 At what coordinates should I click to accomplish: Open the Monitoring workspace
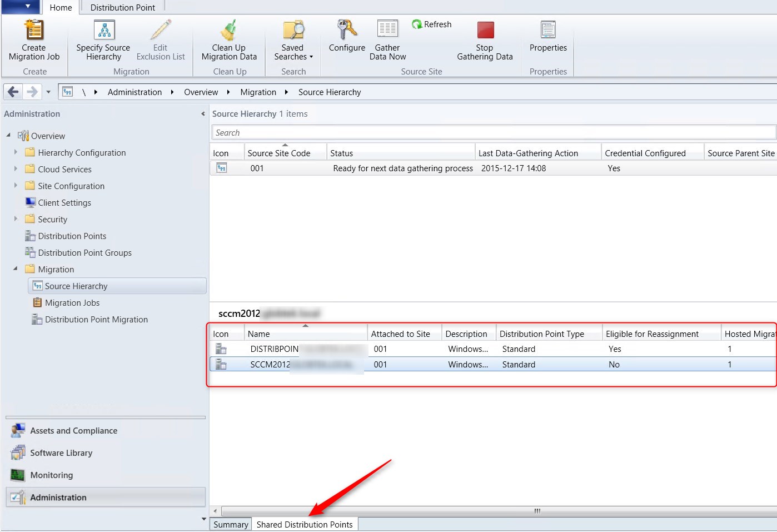point(52,475)
